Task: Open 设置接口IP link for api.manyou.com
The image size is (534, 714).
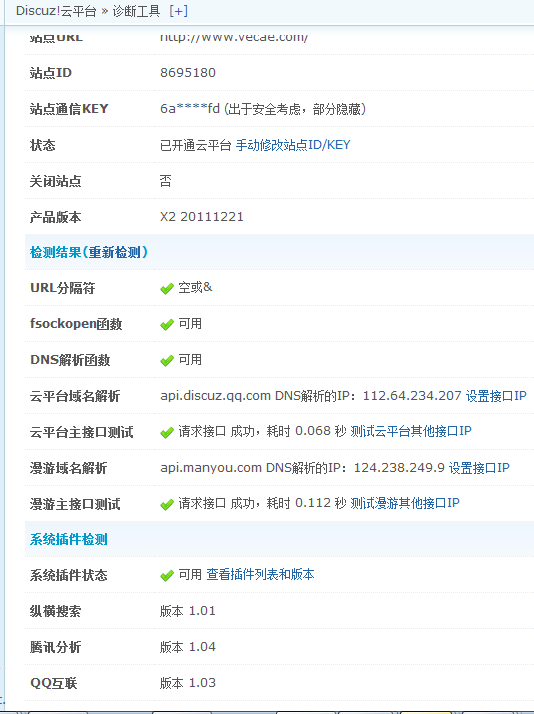Action: [x=479, y=468]
